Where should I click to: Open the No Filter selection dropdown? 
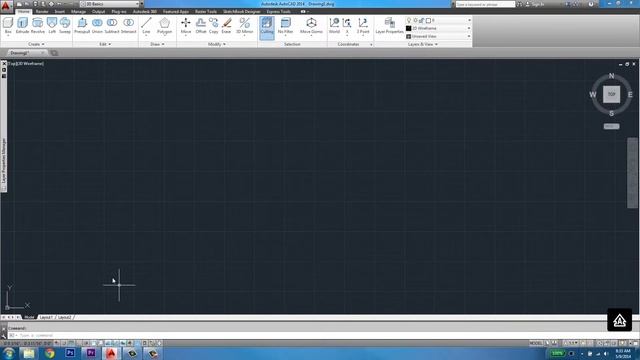(x=285, y=26)
